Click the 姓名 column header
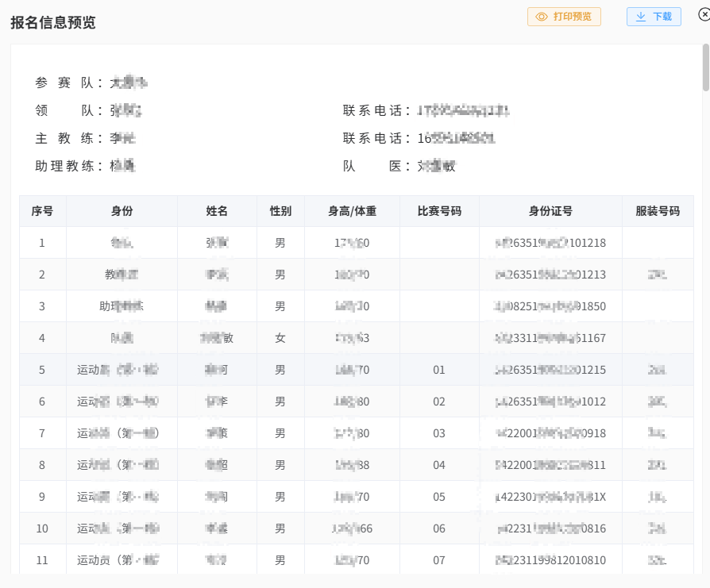710x588 pixels. click(217, 211)
